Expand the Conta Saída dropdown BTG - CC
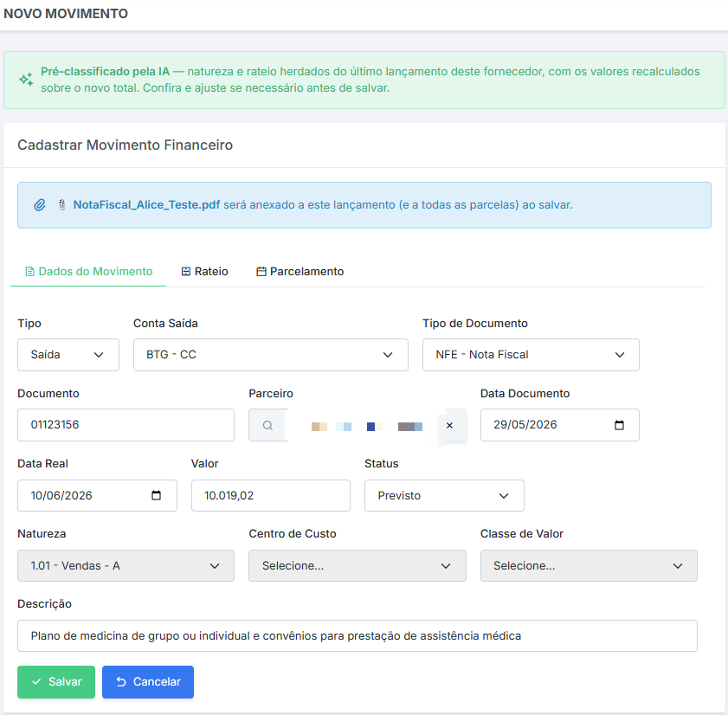 [271, 355]
